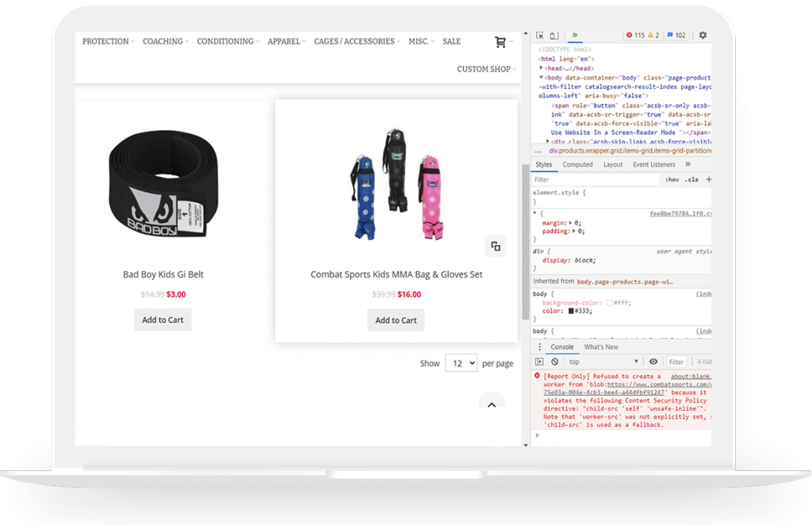Screen dimensions: 812x525
Task: Open DevTools settings gear
Action: [703, 36]
